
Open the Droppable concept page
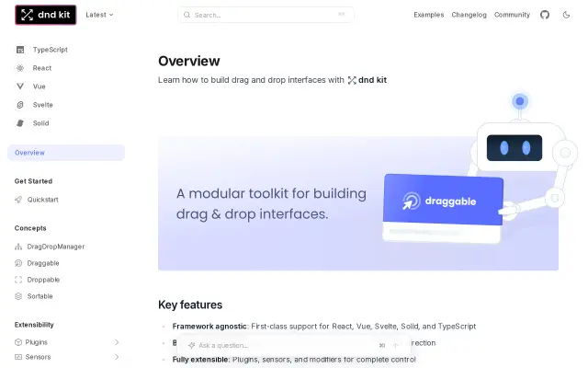(x=43, y=280)
